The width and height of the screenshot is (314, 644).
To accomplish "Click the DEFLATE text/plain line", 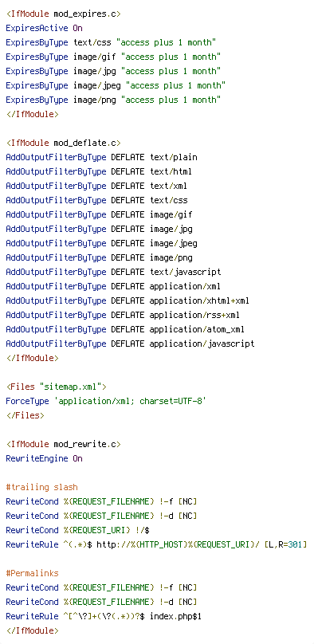I will (x=101, y=157).
